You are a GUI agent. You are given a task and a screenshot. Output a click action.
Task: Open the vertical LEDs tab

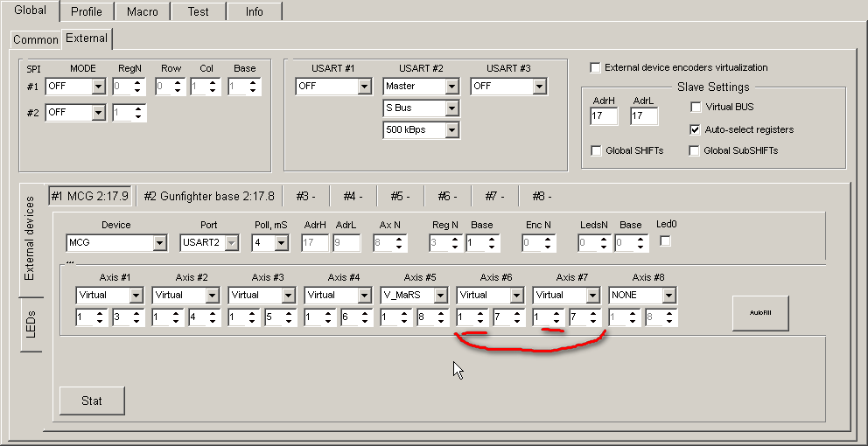[31, 324]
